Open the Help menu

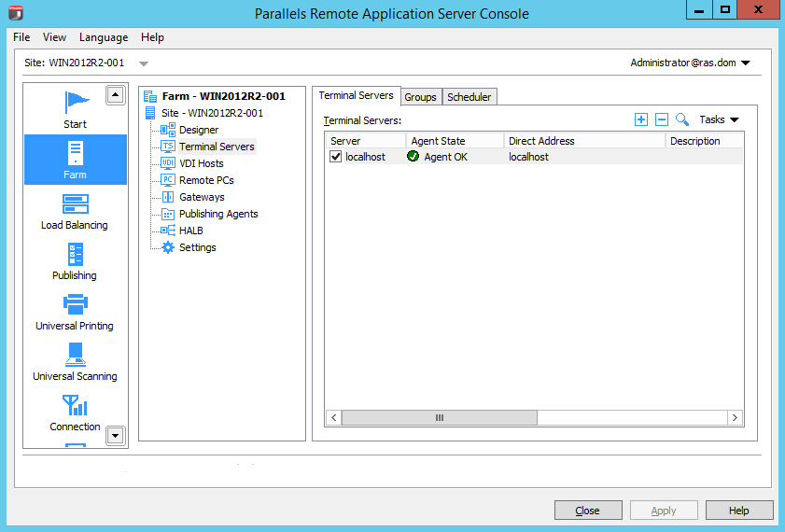point(152,37)
